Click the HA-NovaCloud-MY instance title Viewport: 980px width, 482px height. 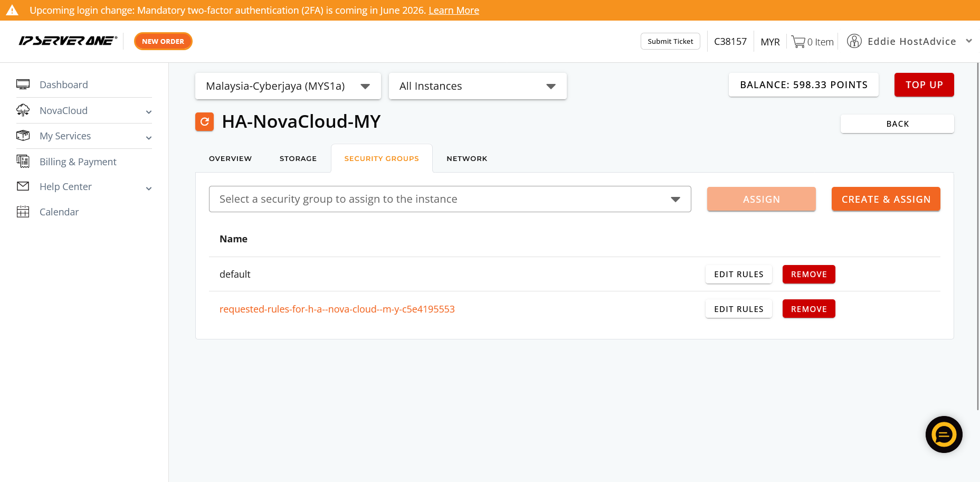[x=301, y=121]
